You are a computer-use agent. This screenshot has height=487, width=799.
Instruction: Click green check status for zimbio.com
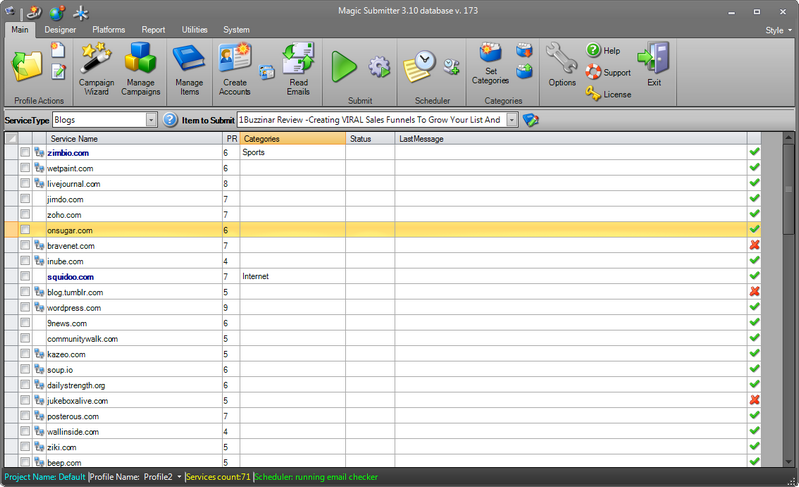coord(755,152)
